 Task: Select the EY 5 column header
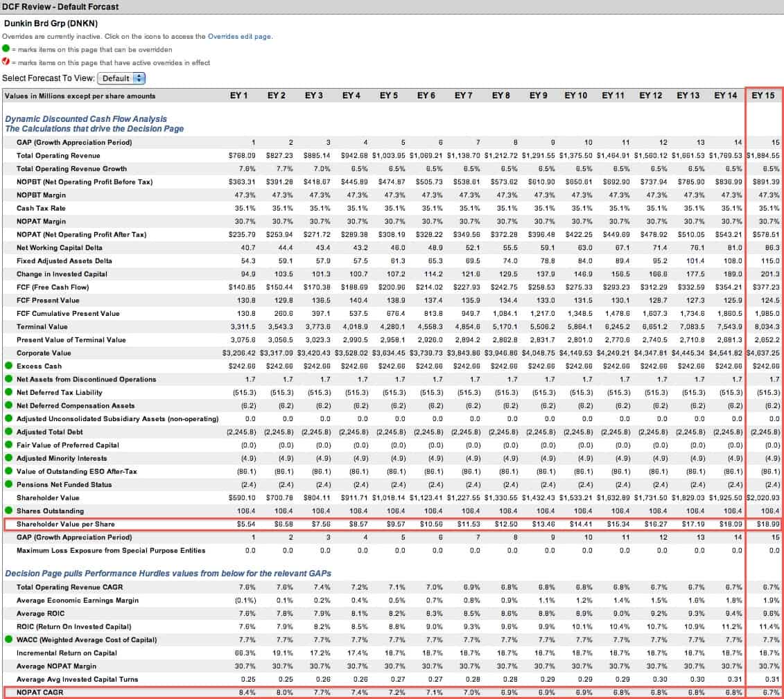(x=388, y=96)
